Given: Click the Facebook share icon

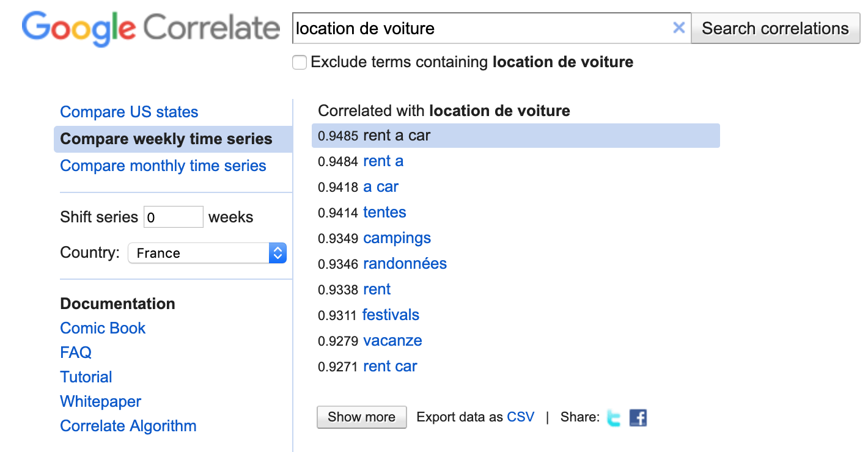Looking at the screenshot, I should click(x=638, y=418).
